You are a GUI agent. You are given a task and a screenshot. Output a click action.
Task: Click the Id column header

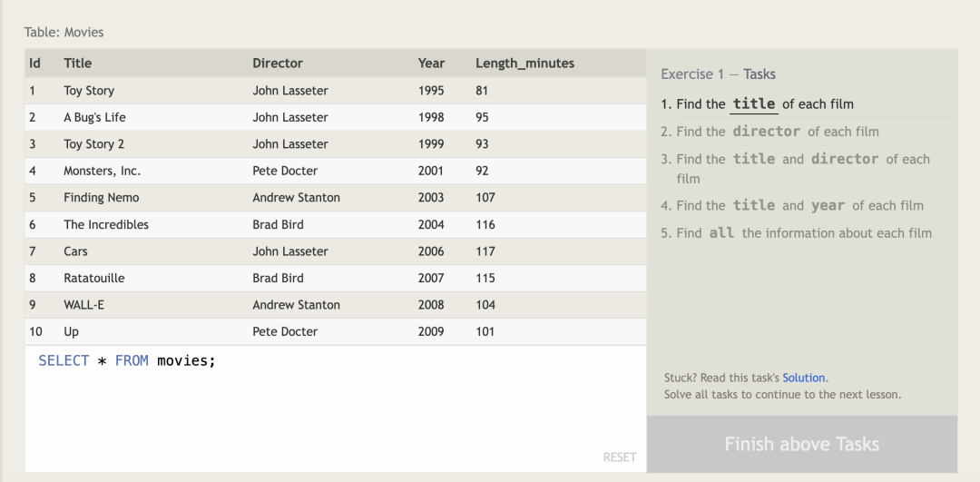click(x=35, y=64)
